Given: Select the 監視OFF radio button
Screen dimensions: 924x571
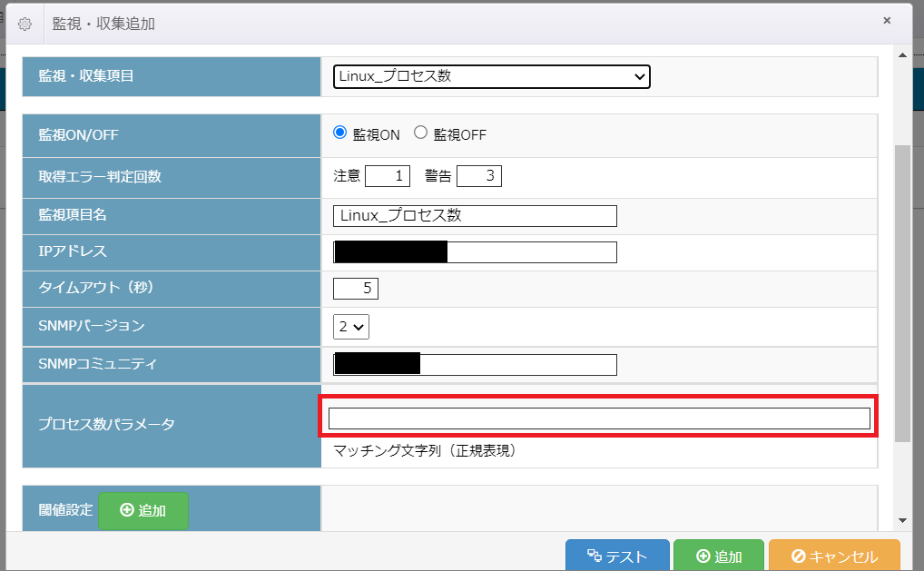Looking at the screenshot, I should coord(420,133).
